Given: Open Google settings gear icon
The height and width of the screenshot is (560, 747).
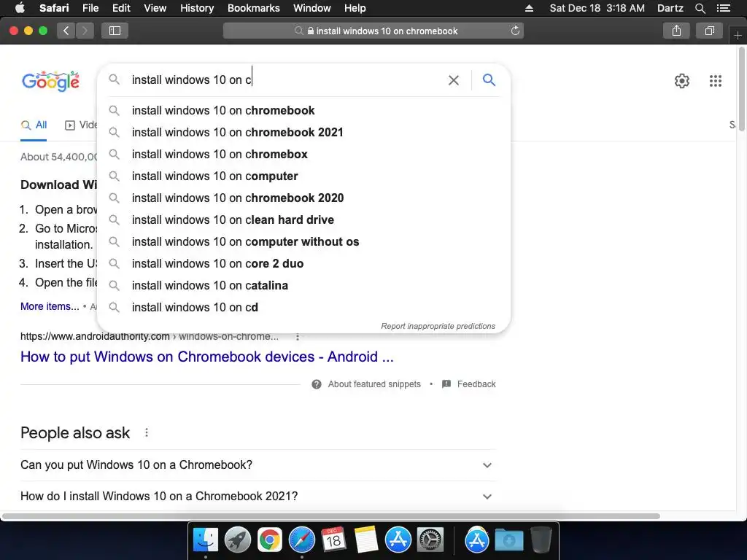Looking at the screenshot, I should pos(682,81).
